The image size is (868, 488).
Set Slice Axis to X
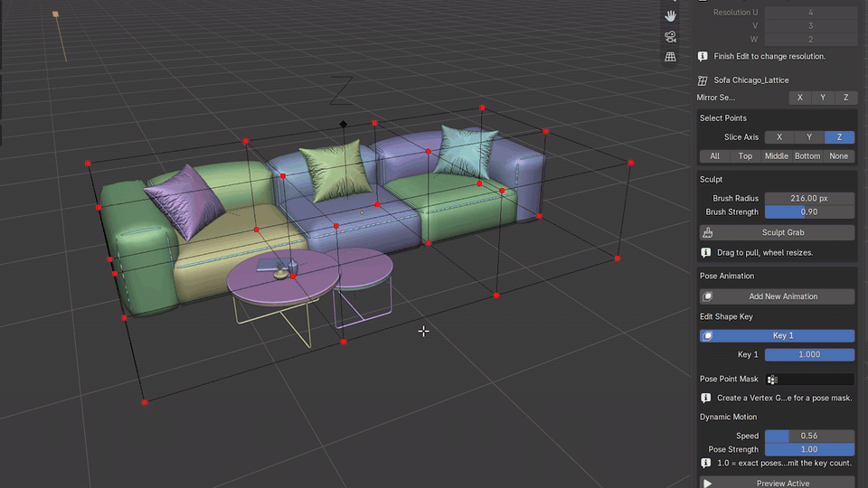[x=779, y=137]
